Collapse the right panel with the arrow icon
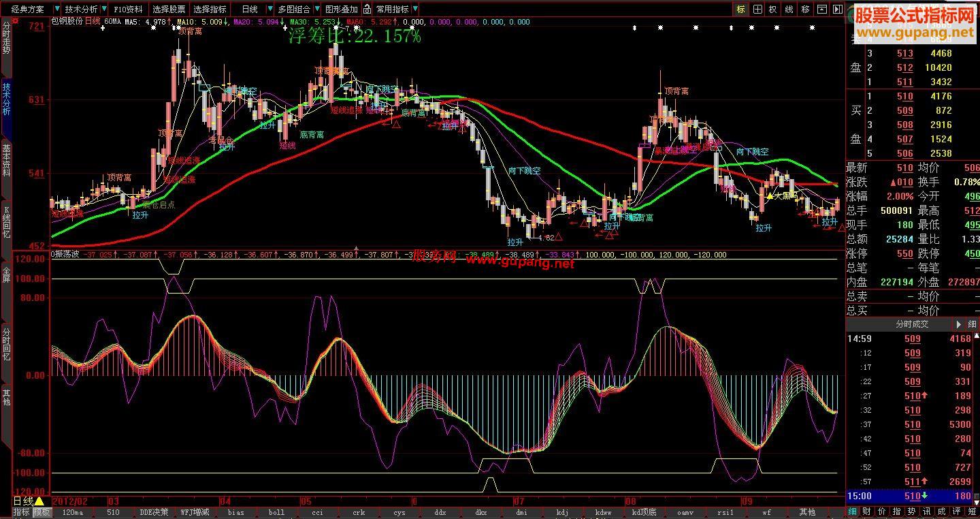The width and height of the screenshot is (980, 519). tap(838, 10)
